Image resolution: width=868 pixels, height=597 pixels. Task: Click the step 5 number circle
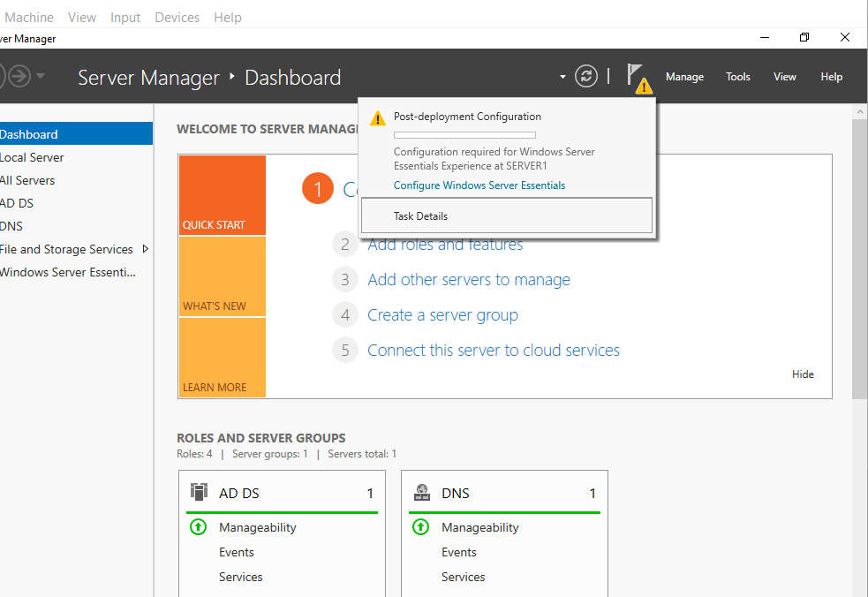click(345, 350)
